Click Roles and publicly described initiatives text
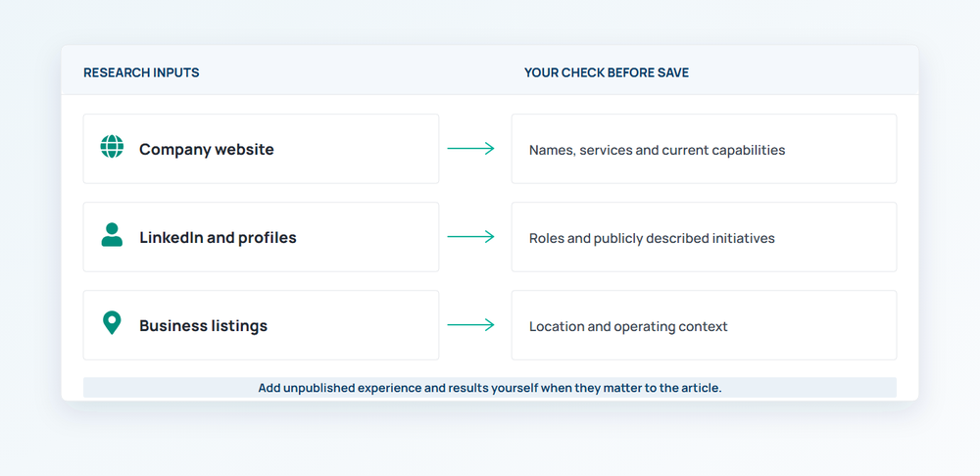 (652, 238)
